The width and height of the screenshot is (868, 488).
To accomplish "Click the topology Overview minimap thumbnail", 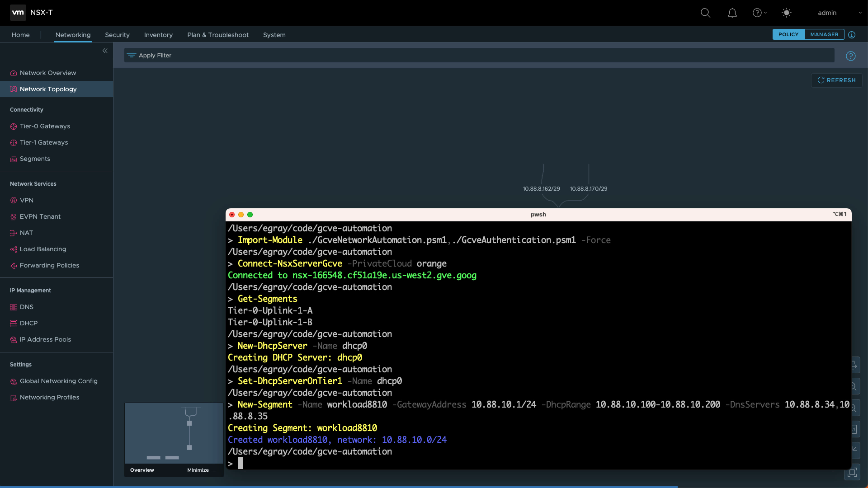I will (x=174, y=433).
